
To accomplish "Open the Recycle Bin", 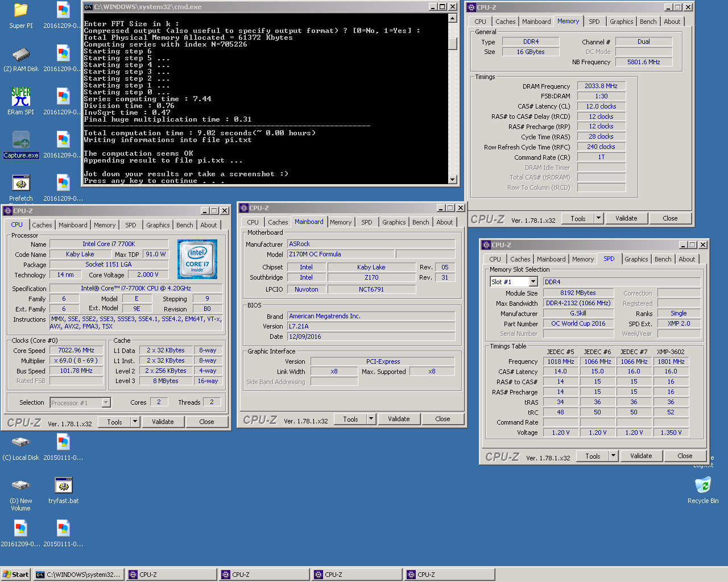I will click(702, 486).
